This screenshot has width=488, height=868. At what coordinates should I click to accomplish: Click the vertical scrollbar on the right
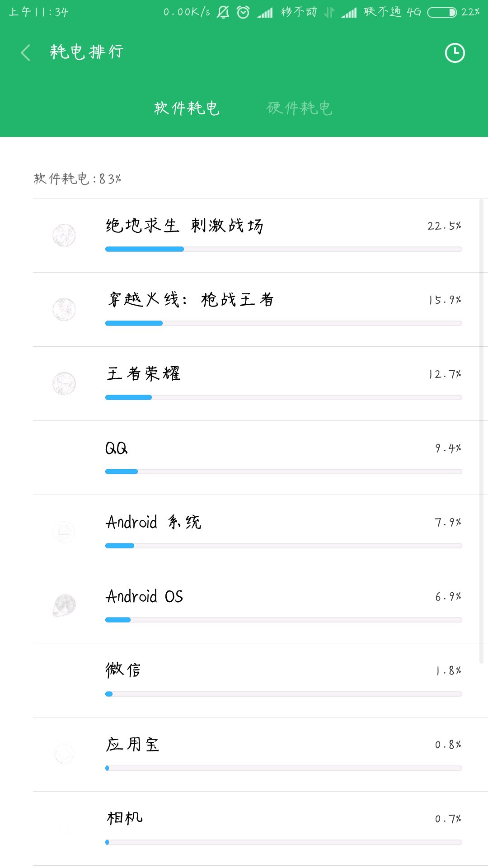[481, 429]
